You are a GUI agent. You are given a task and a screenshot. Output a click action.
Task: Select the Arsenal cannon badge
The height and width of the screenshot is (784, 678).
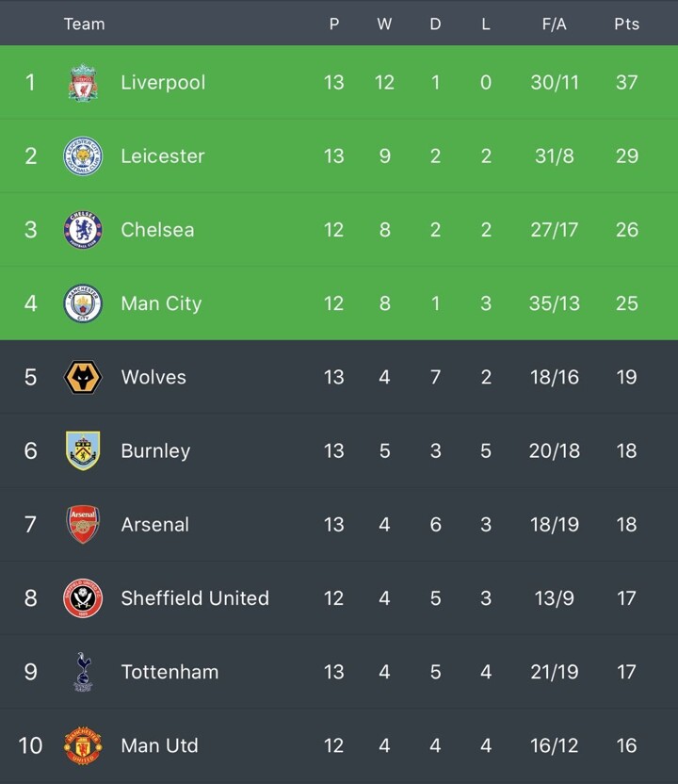tap(83, 525)
